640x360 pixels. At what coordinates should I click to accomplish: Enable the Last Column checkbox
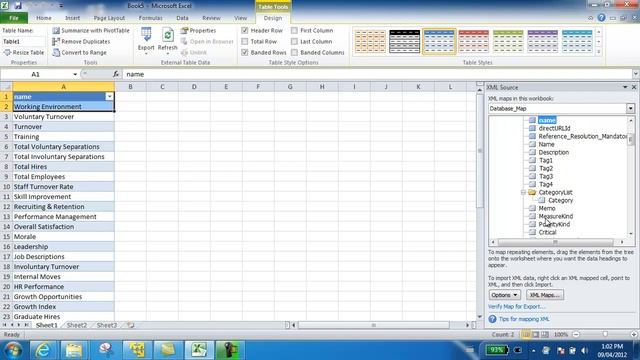coord(294,42)
